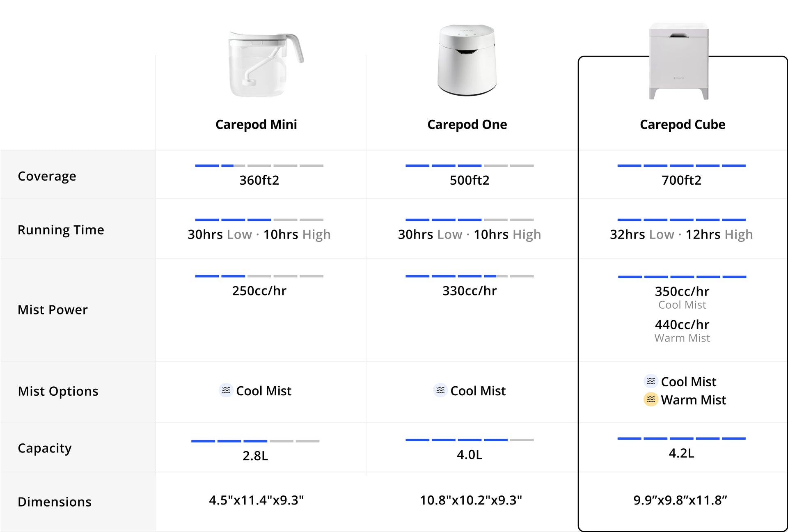Click the Carepod Cube capacity rating bar
788x532 pixels.
(681, 438)
